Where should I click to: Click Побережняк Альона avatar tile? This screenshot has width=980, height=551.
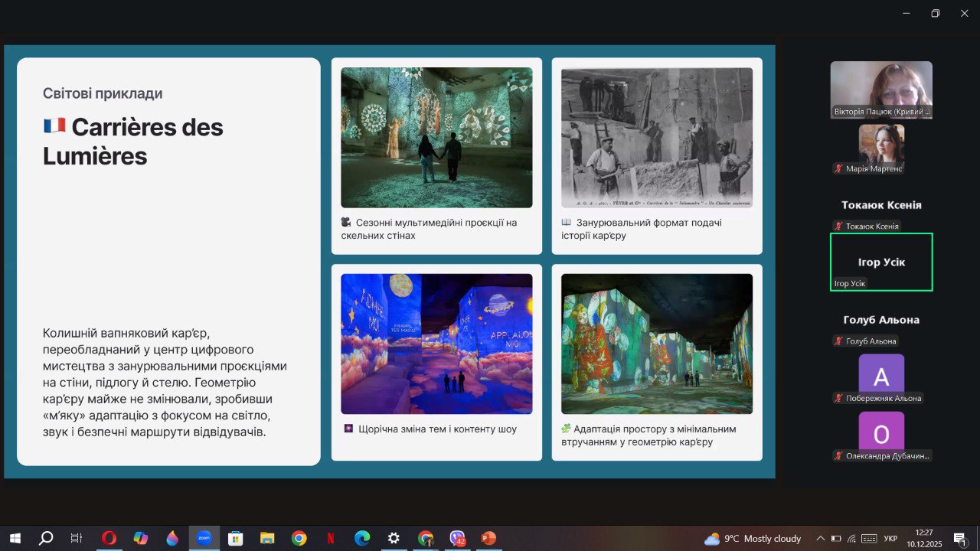(881, 376)
